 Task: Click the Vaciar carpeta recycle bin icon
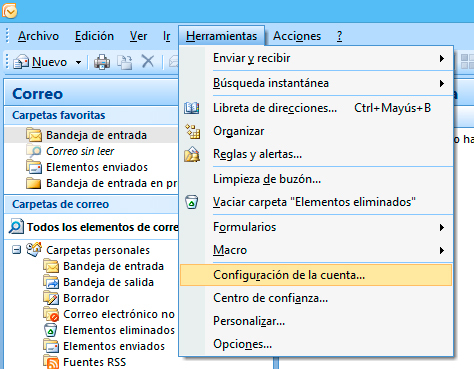[192, 202]
